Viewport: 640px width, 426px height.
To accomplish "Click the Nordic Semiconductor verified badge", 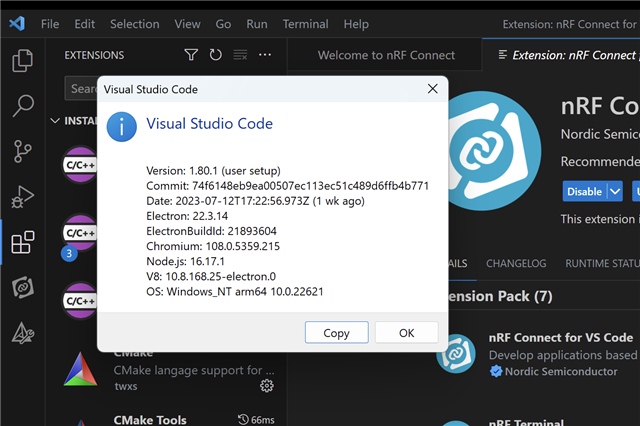I will [x=496, y=371].
